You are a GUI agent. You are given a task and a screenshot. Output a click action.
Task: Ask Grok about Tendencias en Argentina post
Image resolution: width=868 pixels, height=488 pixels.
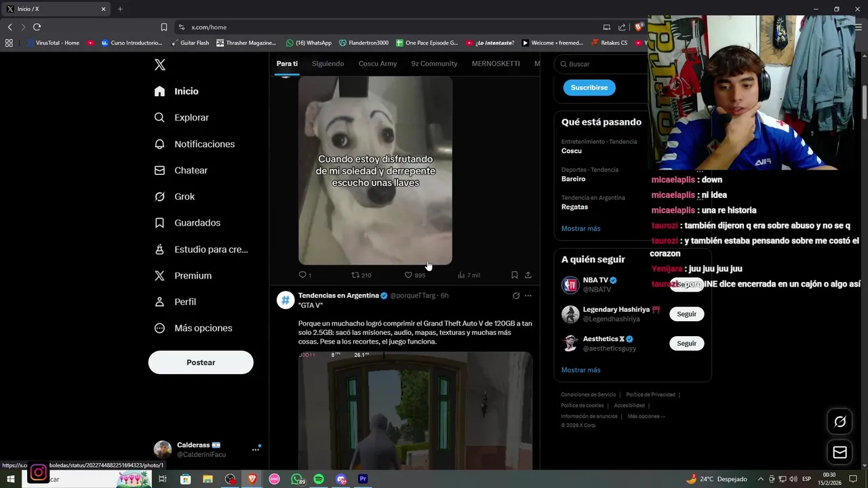tap(515, 296)
